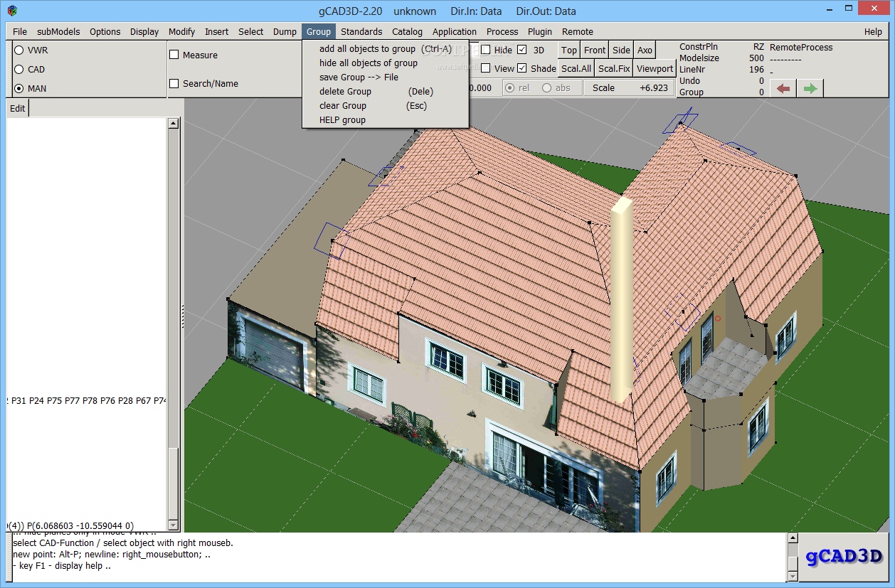This screenshot has width=895, height=588.
Task: Choose delete Group entry
Action: [385, 92]
